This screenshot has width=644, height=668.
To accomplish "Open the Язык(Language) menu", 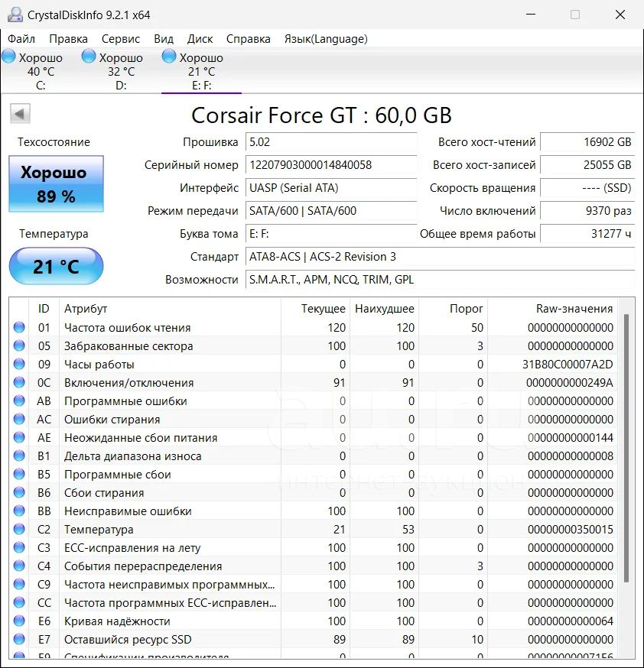I will (326, 39).
